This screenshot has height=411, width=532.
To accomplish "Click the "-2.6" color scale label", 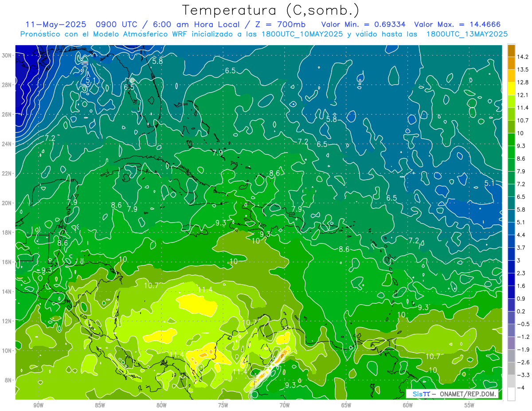I will click(x=523, y=362).
